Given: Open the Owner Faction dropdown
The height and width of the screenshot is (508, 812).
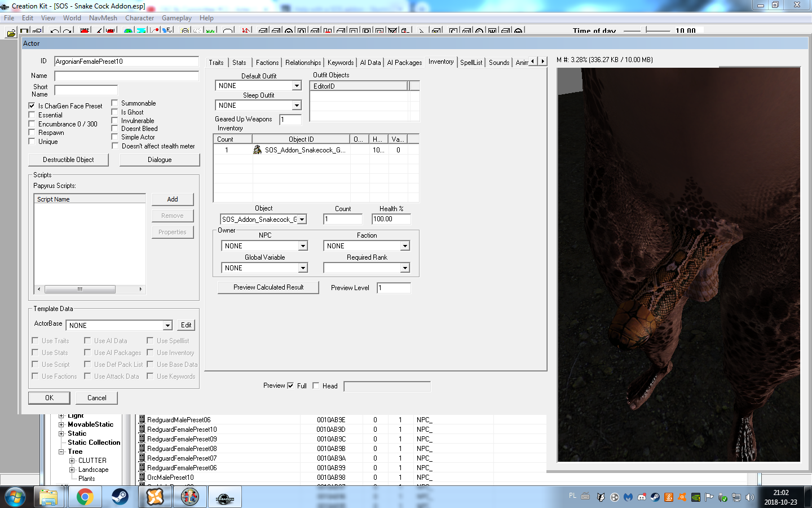Looking at the screenshot, I should (x=405, y=246).
